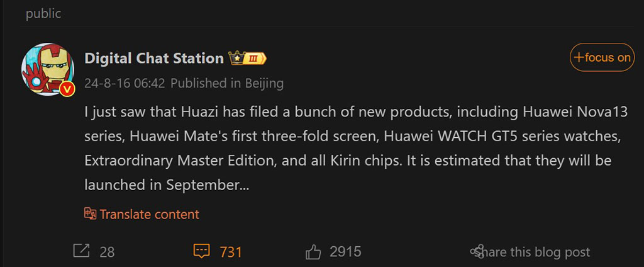Open the 28 reposts count
644x267 pixels.
(107, 252)
